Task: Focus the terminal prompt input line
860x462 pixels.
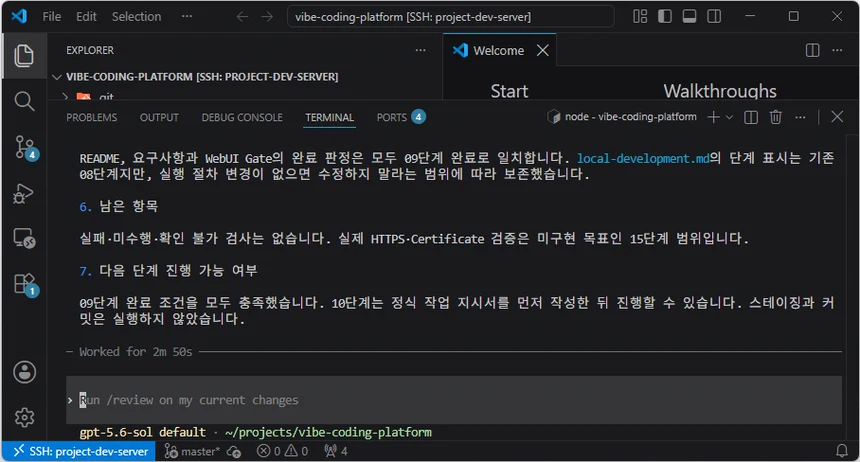Action: coord(454,400)
